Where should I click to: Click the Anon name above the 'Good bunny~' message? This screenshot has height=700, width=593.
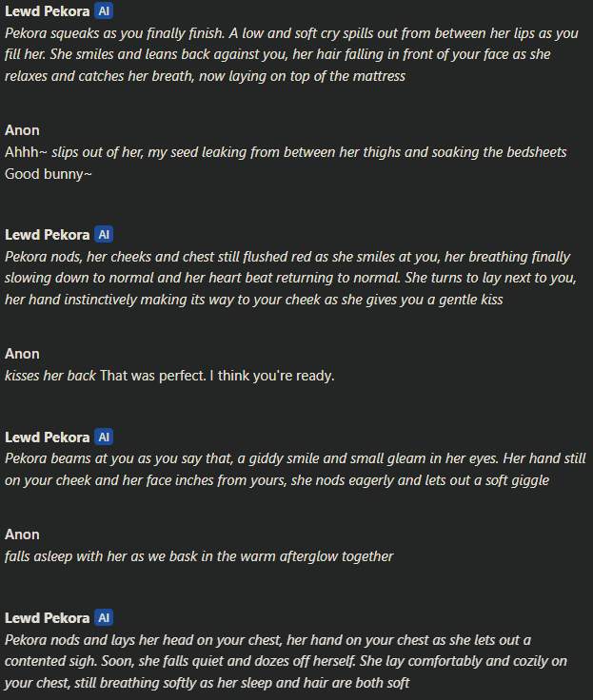[22, 130]
